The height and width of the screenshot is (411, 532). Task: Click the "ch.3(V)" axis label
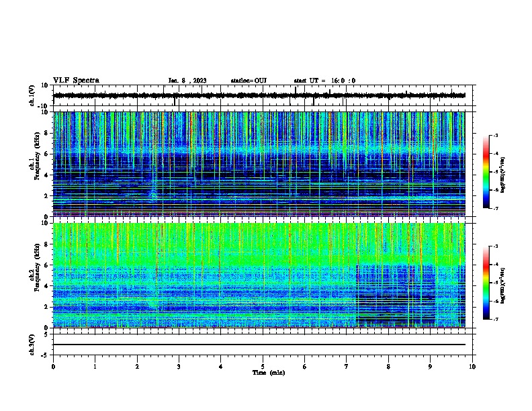click(32, 345)
